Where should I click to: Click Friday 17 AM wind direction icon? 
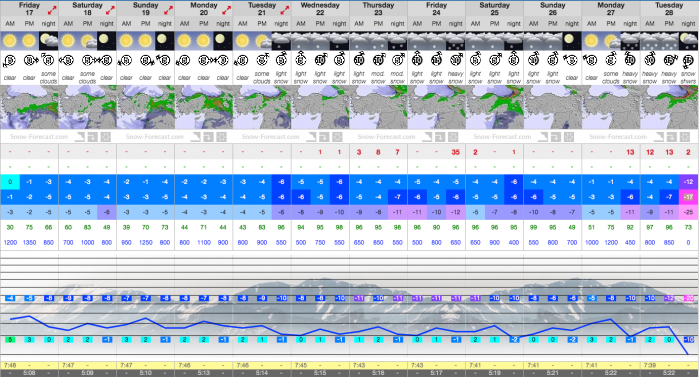coord(10,59)
